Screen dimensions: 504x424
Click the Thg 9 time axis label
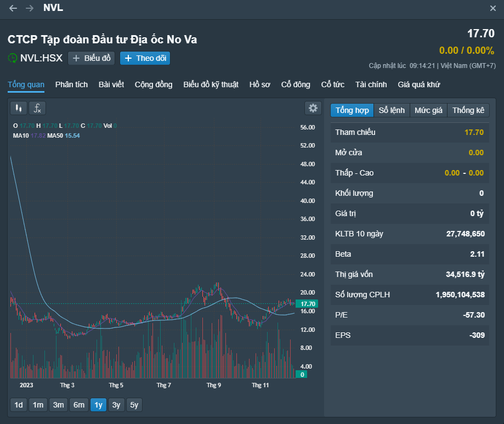click(x=214, y=385)
